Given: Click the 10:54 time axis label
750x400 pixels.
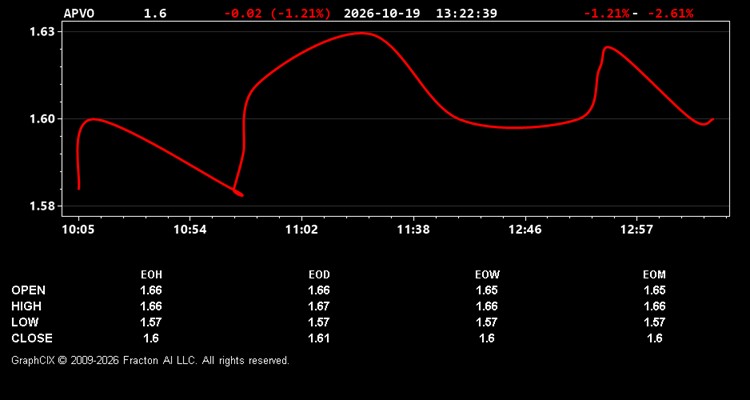Looking at the screenshot, I should [x=190, y=230].
